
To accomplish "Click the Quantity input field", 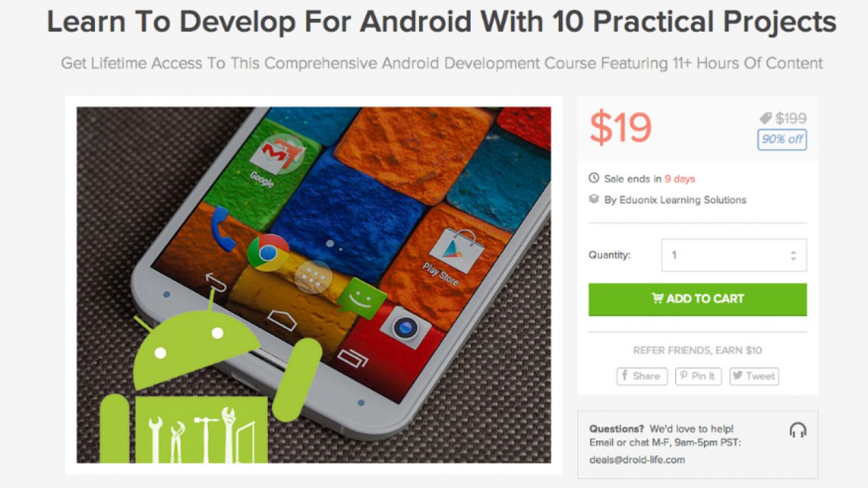I will pyautogui.click(x=734, y=256).
